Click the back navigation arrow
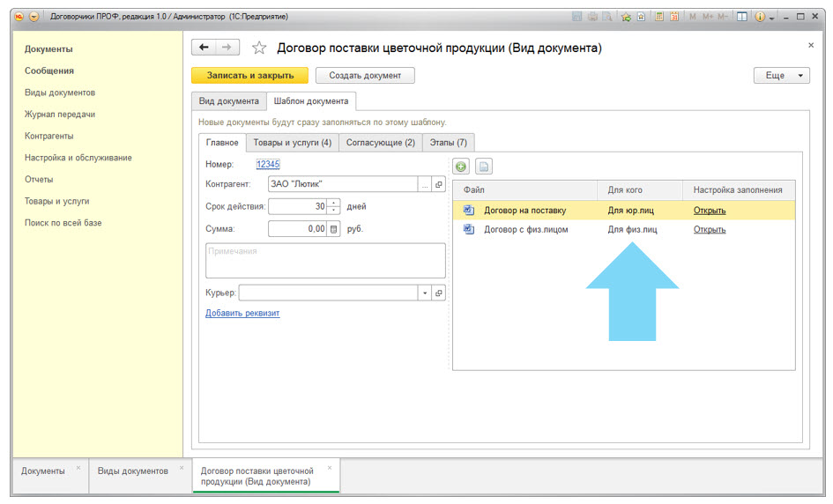Viewport: 833px width, 504px height. point(204,48)
